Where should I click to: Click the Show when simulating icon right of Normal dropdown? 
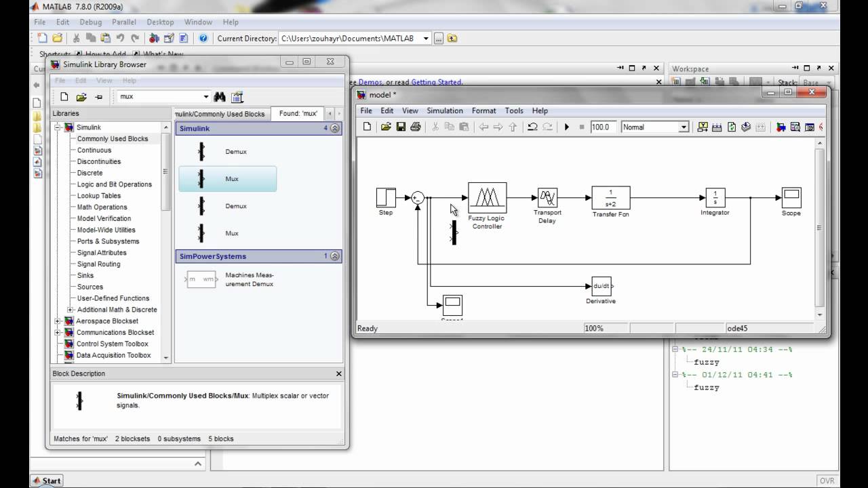703,127
